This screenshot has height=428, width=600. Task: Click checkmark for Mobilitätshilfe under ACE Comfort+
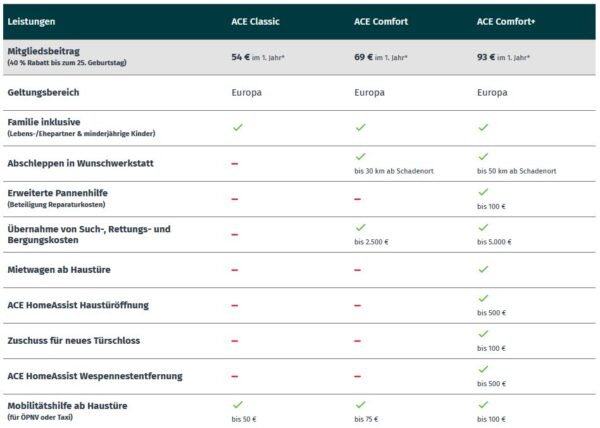click(x=483, y=404)
